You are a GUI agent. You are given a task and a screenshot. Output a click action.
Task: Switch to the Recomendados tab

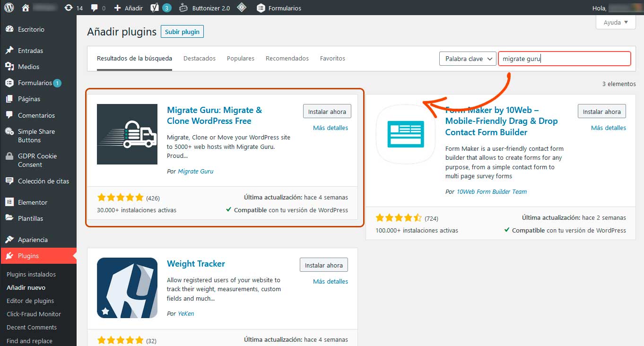(287, 59)
